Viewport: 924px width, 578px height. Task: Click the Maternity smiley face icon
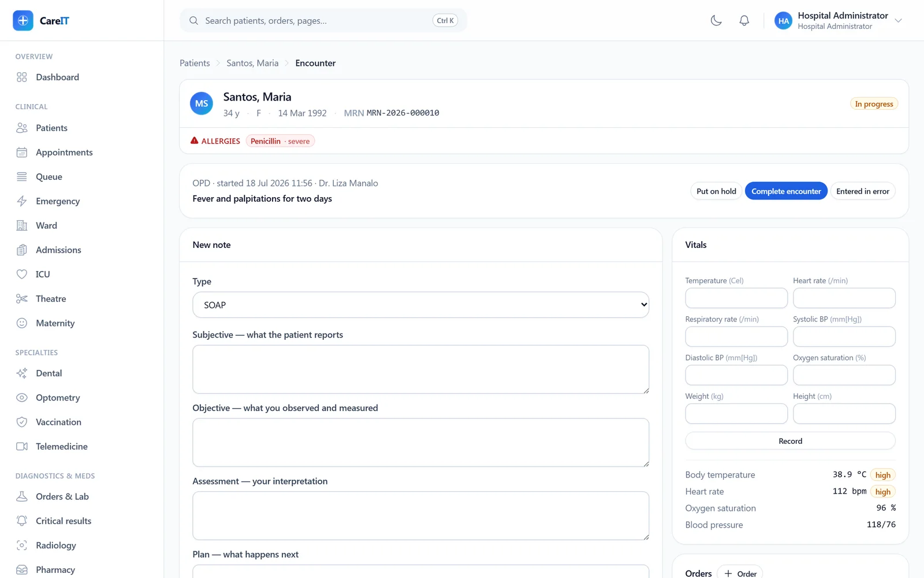[22, 323]
